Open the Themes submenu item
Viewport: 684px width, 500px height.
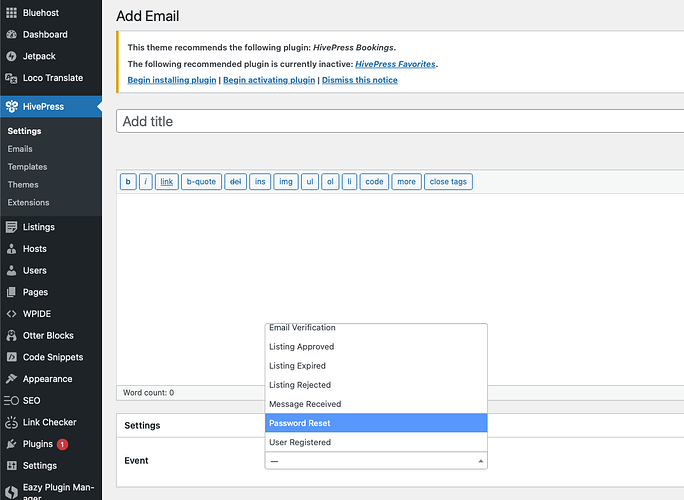(x=23, y=185)
